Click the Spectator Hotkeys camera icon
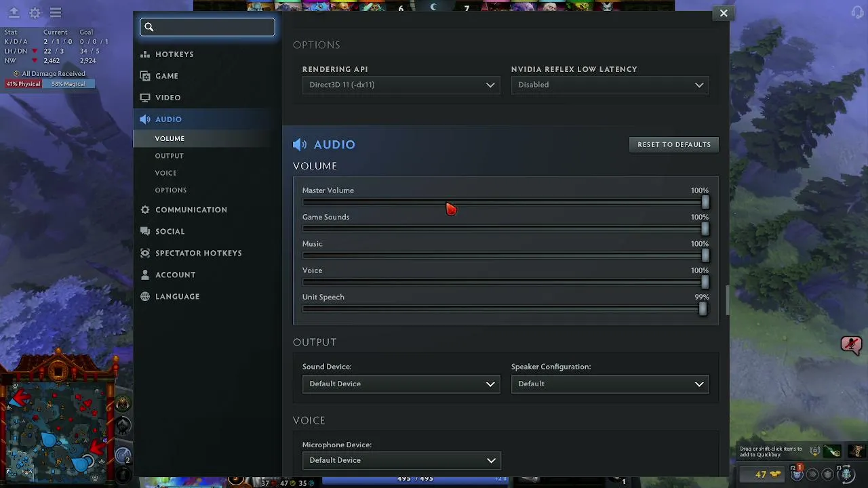This screenshot has height=488, width=868. (145, 253)
